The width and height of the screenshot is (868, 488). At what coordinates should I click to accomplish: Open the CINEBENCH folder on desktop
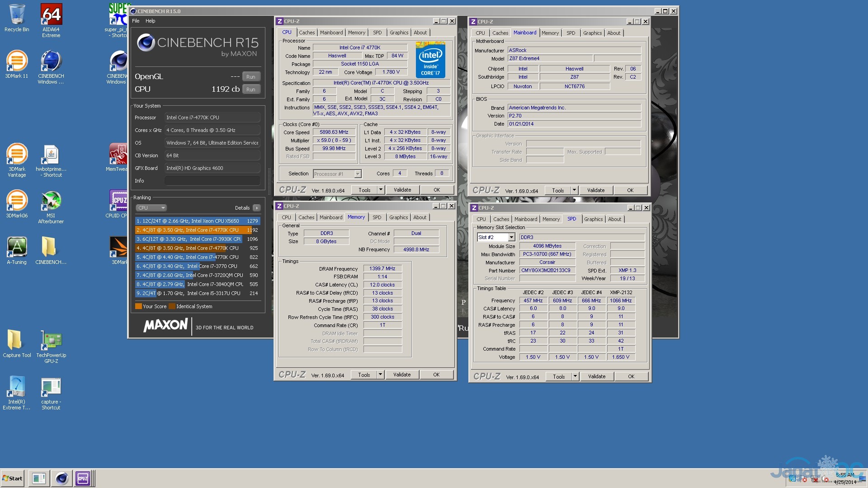(x=51, y=251)
